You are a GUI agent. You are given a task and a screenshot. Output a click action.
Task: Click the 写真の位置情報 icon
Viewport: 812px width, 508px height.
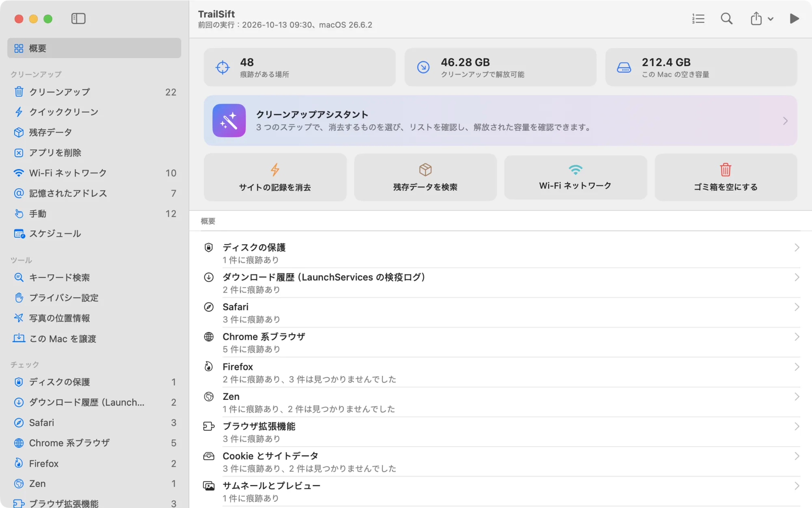coord(19,318)
